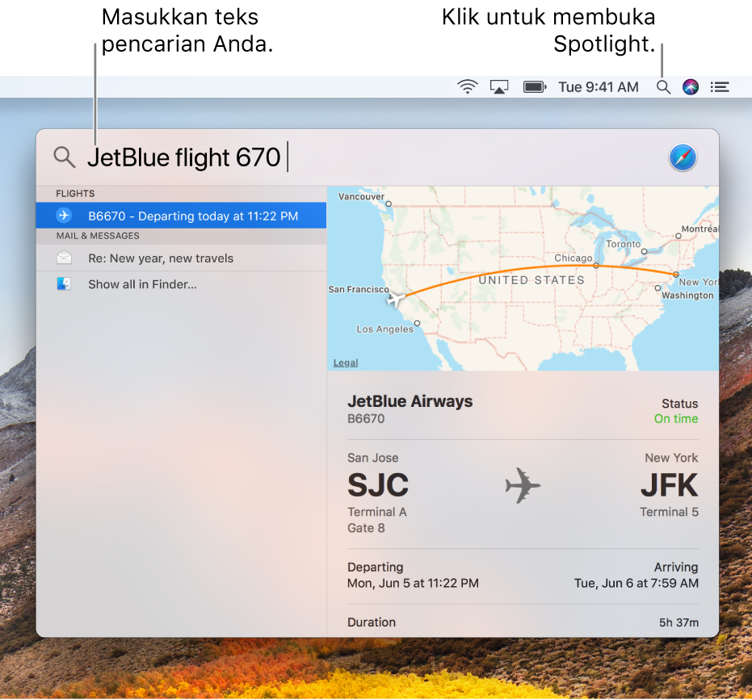Click the MAIL & MESSAGES section header
The image size is (752, 700).
(x=98, y=236)
